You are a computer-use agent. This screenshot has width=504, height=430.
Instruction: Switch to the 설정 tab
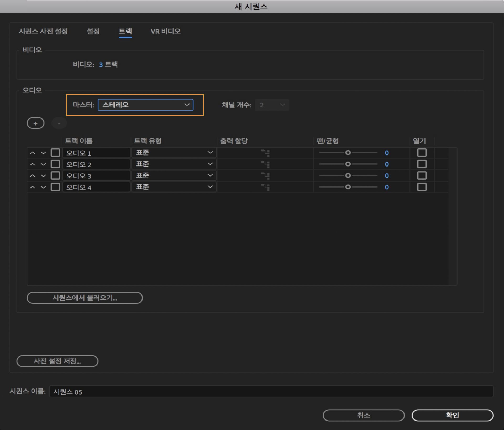pyautogui.click(x=93, y=31)
